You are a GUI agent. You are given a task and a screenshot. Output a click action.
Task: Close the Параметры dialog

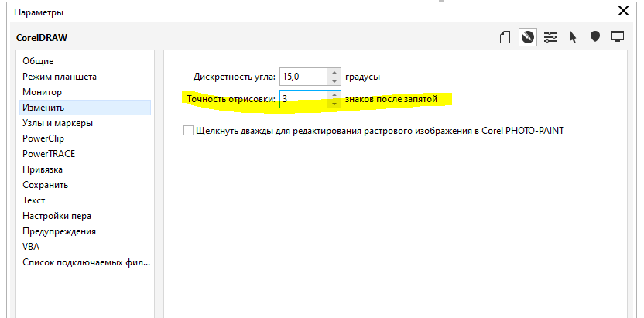coord(623,11)
